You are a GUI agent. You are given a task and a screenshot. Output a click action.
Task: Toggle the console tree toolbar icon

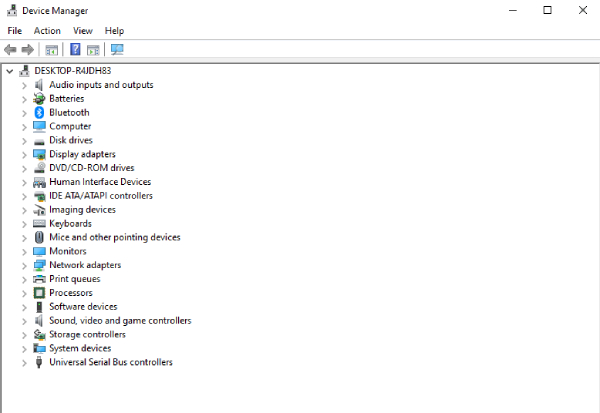[51, 50]
